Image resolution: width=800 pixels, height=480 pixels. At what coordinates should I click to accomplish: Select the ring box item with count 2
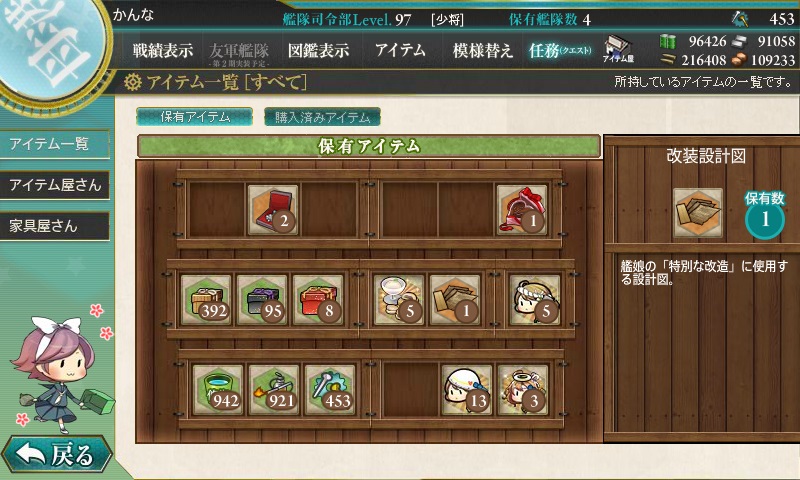(272, 210)
